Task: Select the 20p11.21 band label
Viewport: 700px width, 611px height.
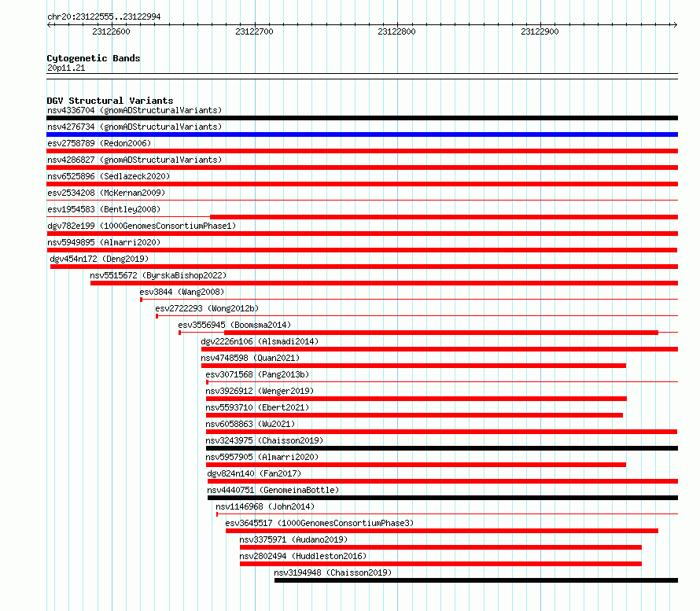Action: click(66, 68)
